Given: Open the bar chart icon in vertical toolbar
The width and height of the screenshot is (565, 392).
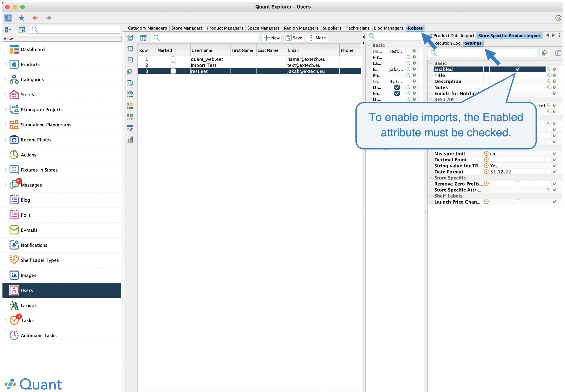Looking at the screenshot, I should pyautogui.click(x=130, y=140).
